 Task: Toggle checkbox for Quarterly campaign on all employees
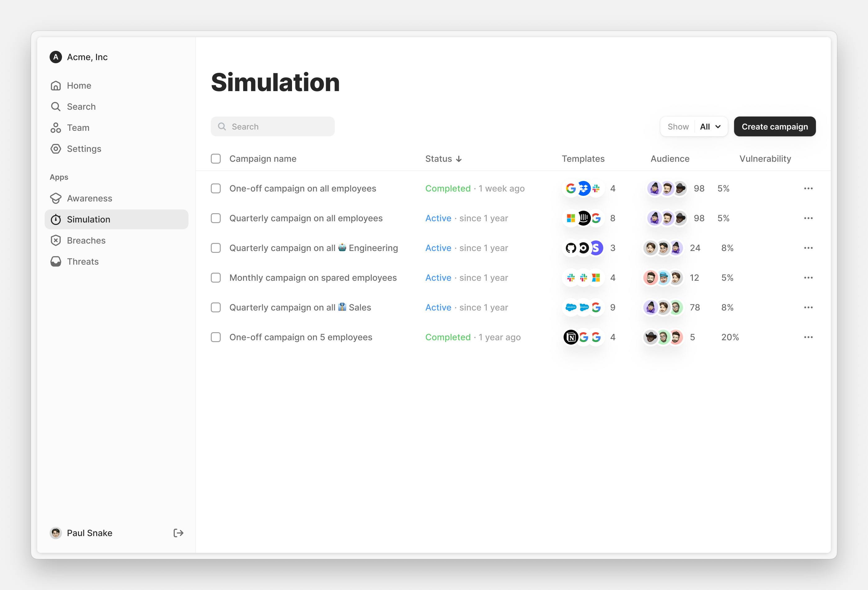point(215,218)
